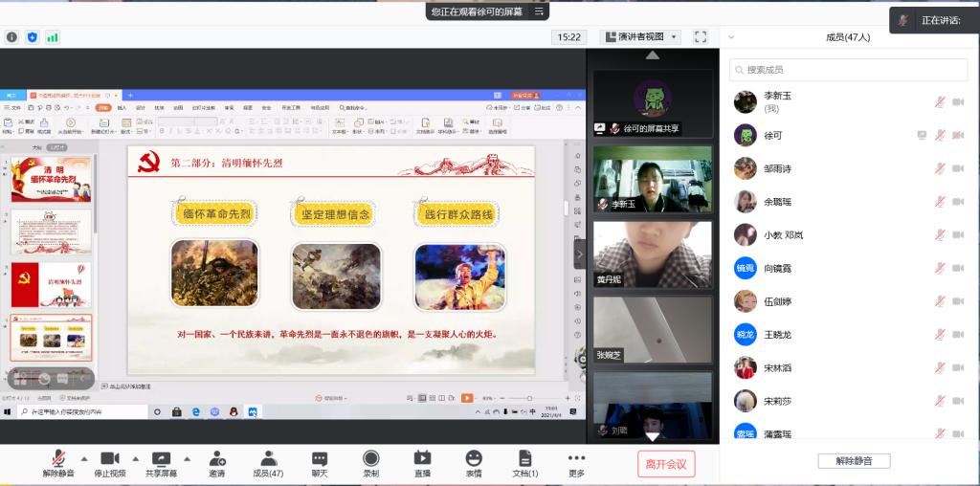Click the red 离开会议 leave meeting button
Image resolution: width=980 pixels, height=486 pixels.
pyautogui.click(x=666, y=464)
